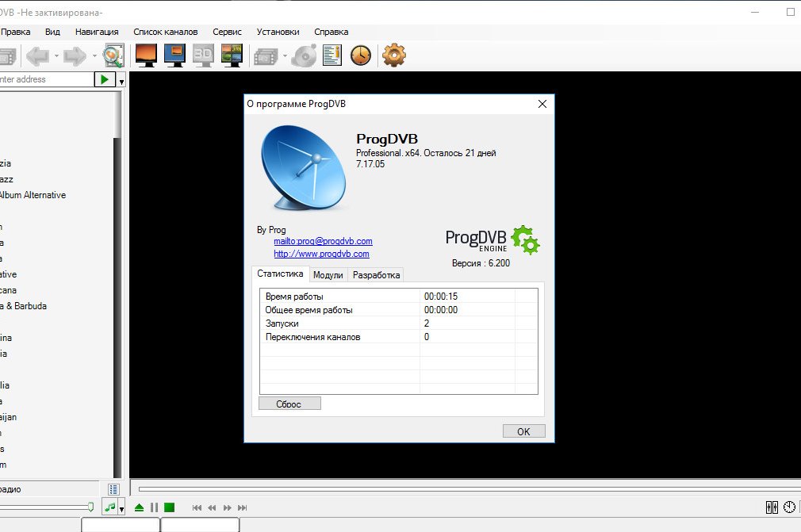Click the channel list vertical scrollbar
Viewport: 801px width, 532px height.
point(117,285)
